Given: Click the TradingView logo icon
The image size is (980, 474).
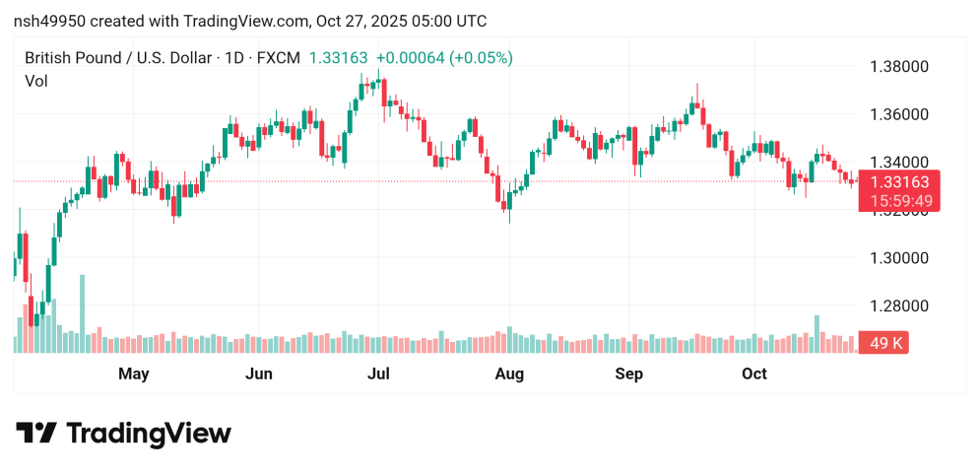Looking at the screenshot, I should [35, 434].
